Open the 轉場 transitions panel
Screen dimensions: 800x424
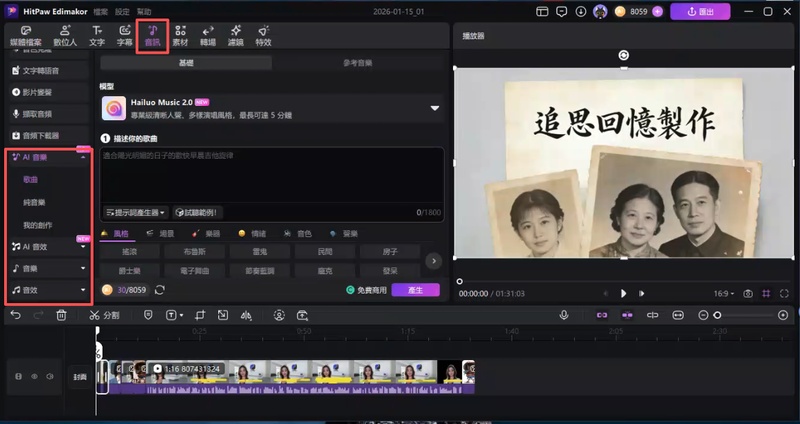208,36
